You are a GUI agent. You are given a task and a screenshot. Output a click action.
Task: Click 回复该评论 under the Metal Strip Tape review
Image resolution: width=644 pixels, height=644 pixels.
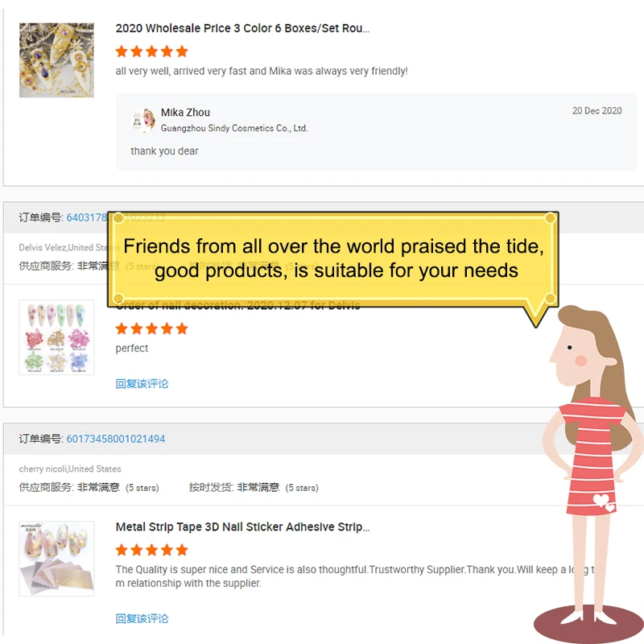[x=142, y=619]
